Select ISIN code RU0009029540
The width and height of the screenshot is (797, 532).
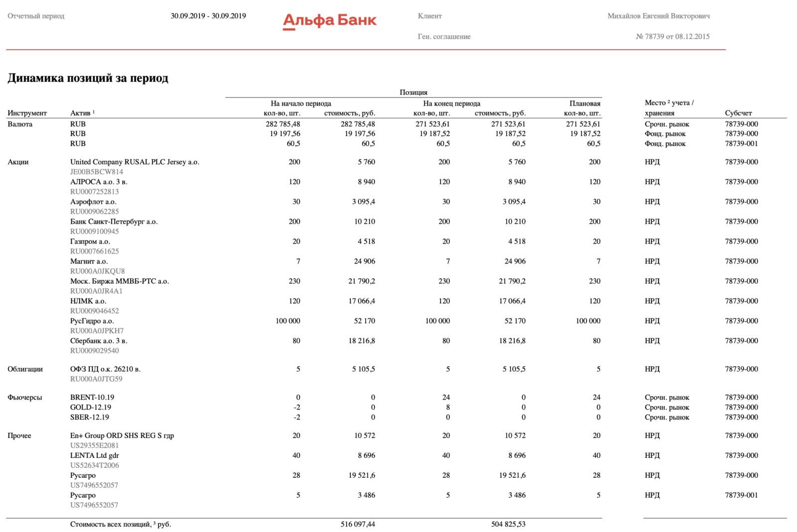click(x=95, y=351)
